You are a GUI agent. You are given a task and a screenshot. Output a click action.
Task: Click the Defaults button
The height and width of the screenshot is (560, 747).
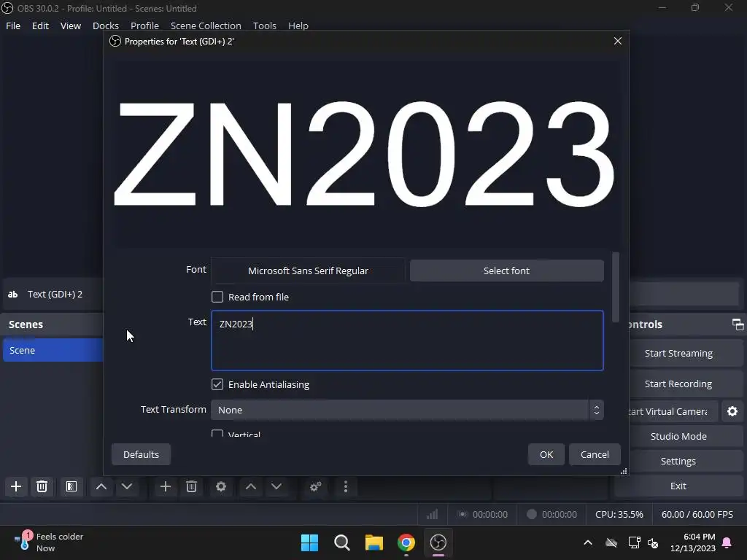coord(141,454)
